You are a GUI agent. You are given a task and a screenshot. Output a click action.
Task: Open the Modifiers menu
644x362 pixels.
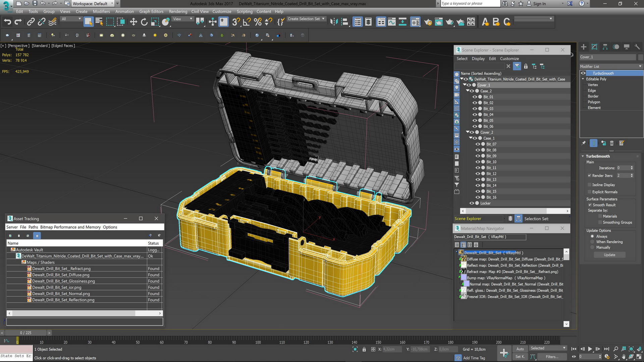(x=101, y=11)
